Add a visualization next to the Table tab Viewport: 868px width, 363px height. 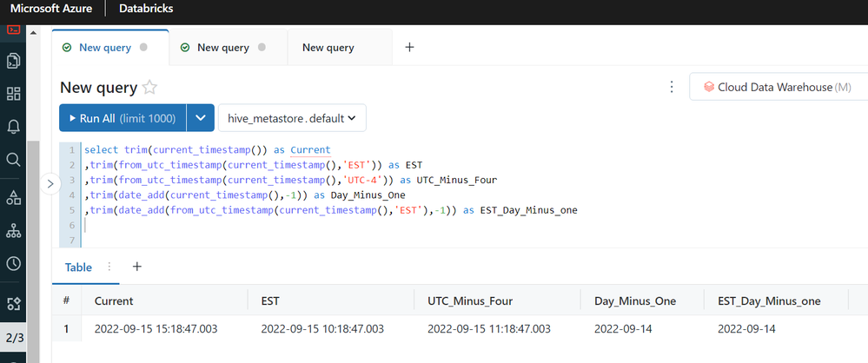click(136, 267)
